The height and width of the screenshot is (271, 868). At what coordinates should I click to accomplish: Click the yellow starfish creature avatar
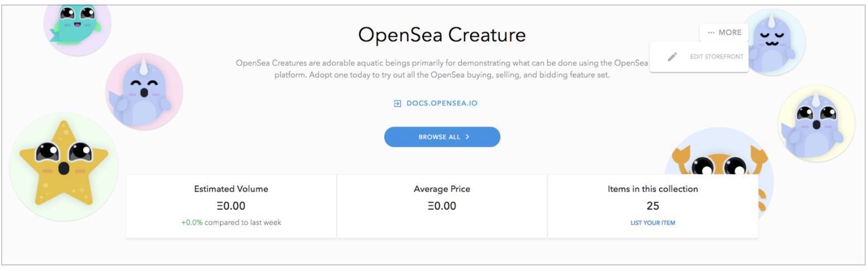point(64,165)
